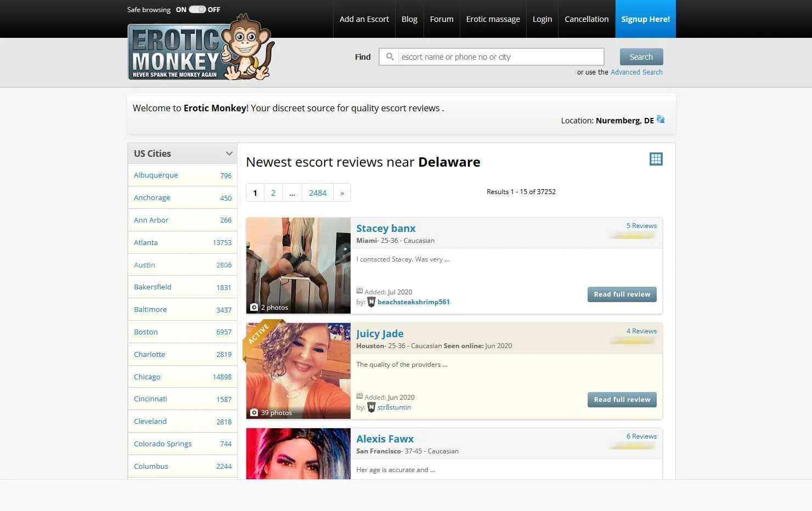This screenshot has height=511, width=812.
Task: Click the Nuremberg, DE location text
Action: pos(625,121)
